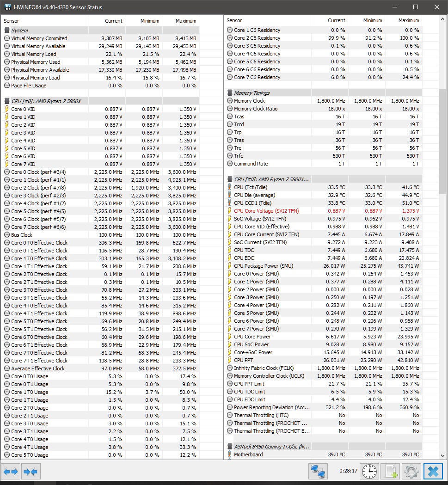The image size is (448, 485).
Task: Select CPU [#0]: AMD Ryzen 7 5800X header
Action: point(100,101)
